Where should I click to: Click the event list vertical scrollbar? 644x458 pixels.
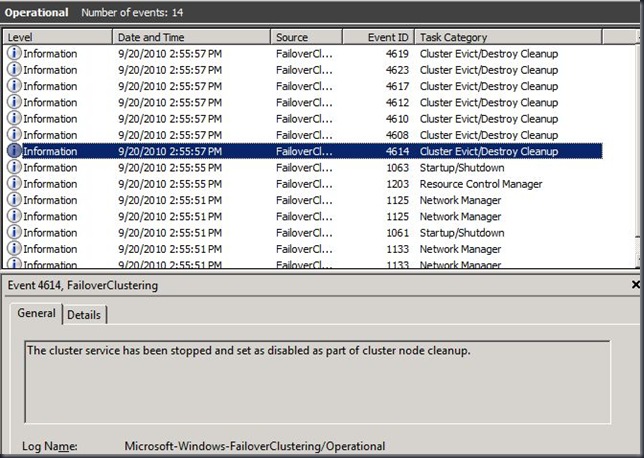pos(637,149)
